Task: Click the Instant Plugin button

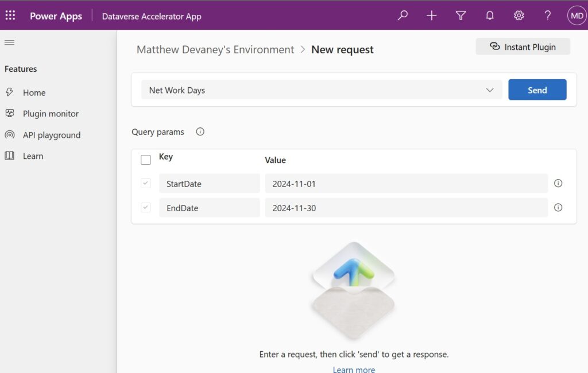Action: click(x=523, y=46)
